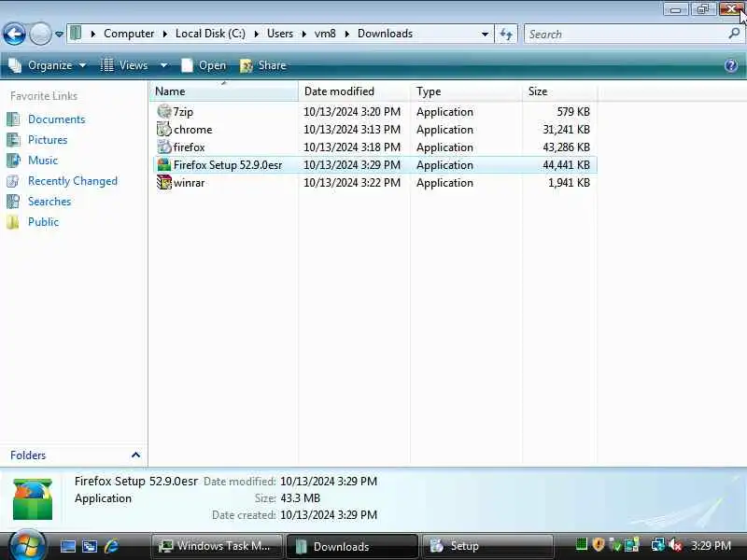Click Share in the command bar
Image resolution: width=747 pixels, height=560 pixels.
[x=263, y=65]
